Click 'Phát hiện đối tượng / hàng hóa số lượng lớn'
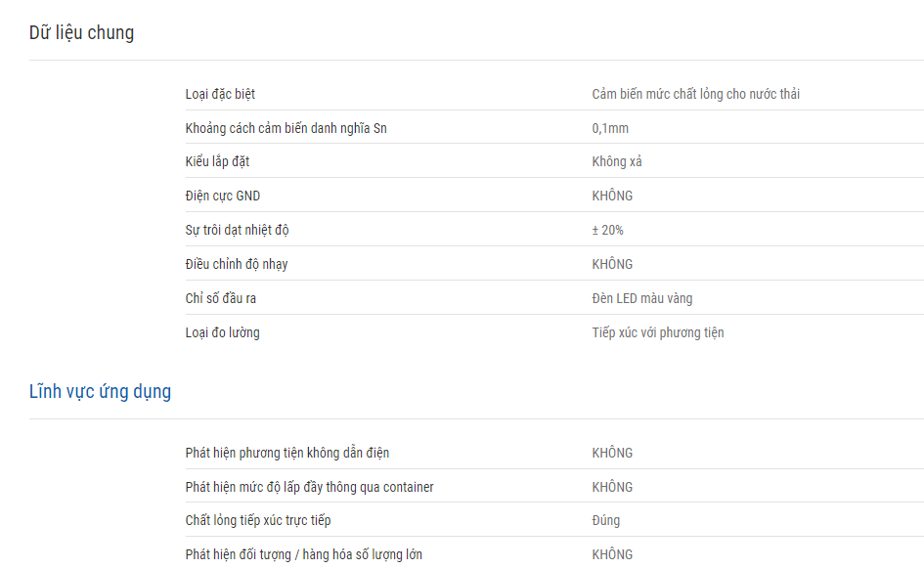 point(303,555)
